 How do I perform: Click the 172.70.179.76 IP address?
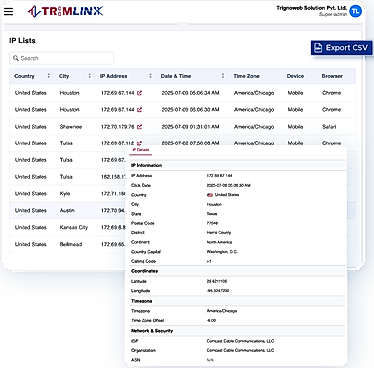tap(118, 127)
